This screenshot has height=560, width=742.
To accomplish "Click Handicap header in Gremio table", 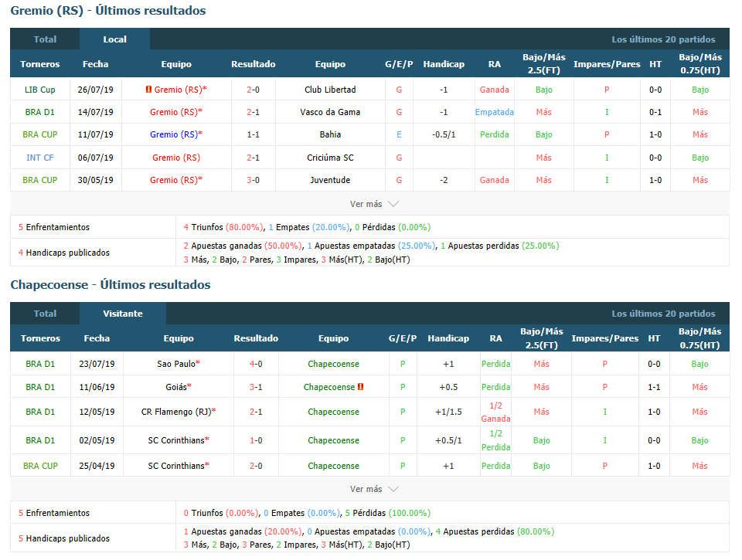I will pyautogui.click(x=444, y=64).
